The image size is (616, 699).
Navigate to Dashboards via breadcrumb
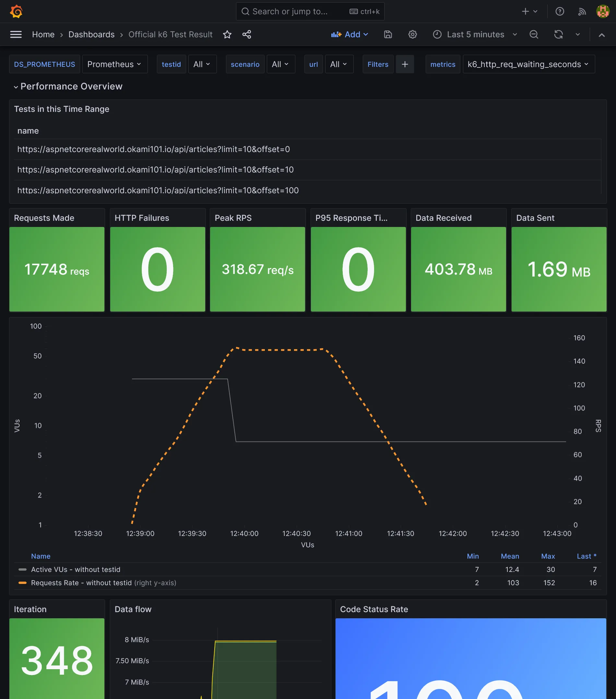[x=91, y=34]
